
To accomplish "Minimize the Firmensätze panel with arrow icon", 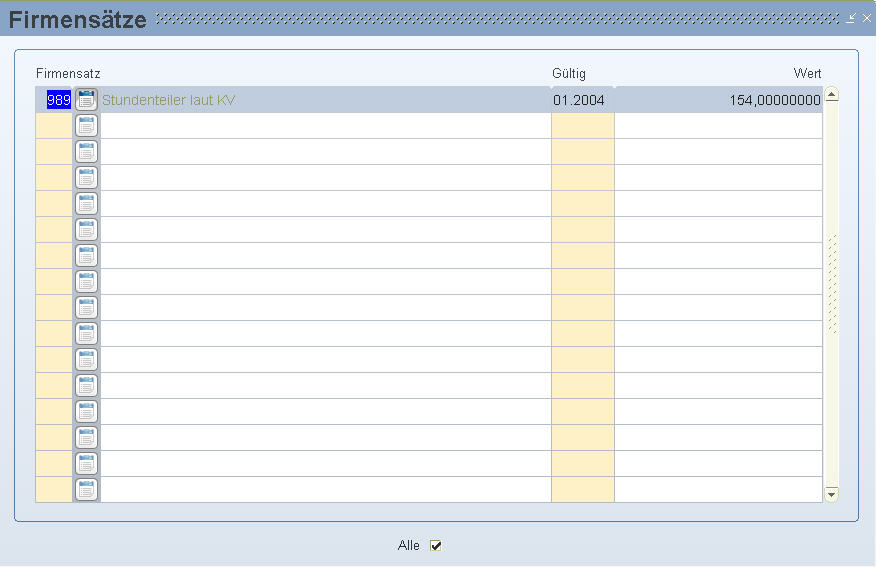I will click(x=851, y=18).
